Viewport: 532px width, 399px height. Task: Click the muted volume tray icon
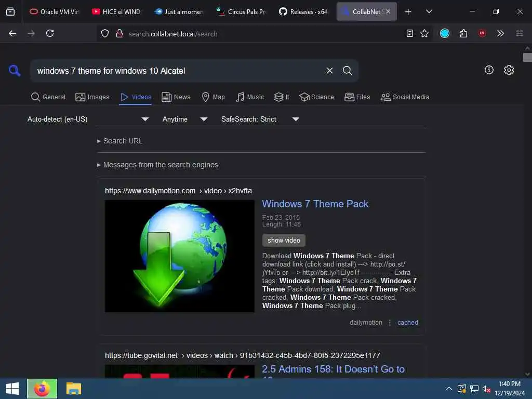486,389
